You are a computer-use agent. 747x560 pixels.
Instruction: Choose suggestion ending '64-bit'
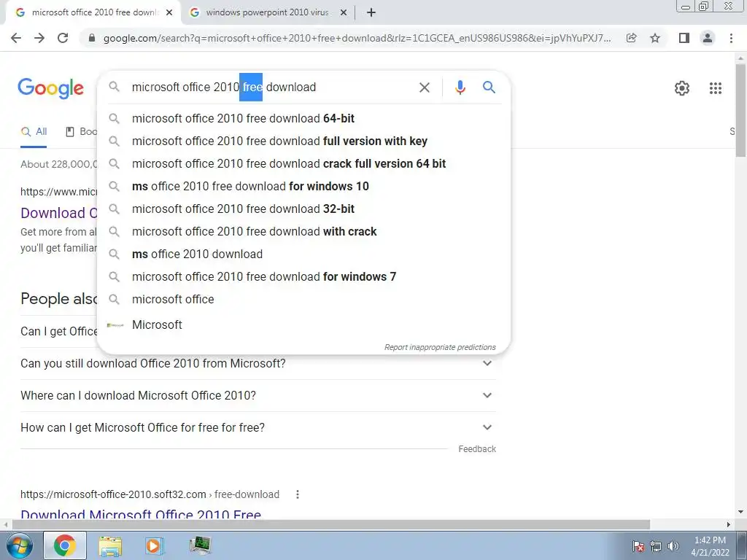[x=304, y=119]
